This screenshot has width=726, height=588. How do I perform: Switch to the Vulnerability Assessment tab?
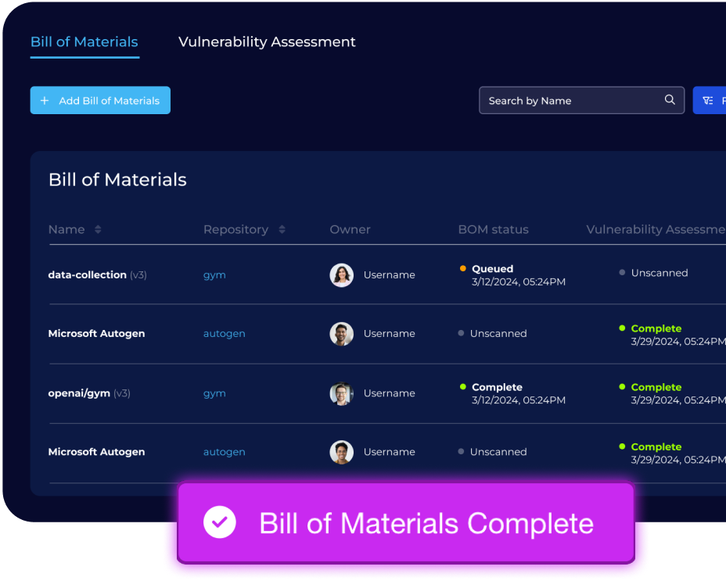coord(267,41)
